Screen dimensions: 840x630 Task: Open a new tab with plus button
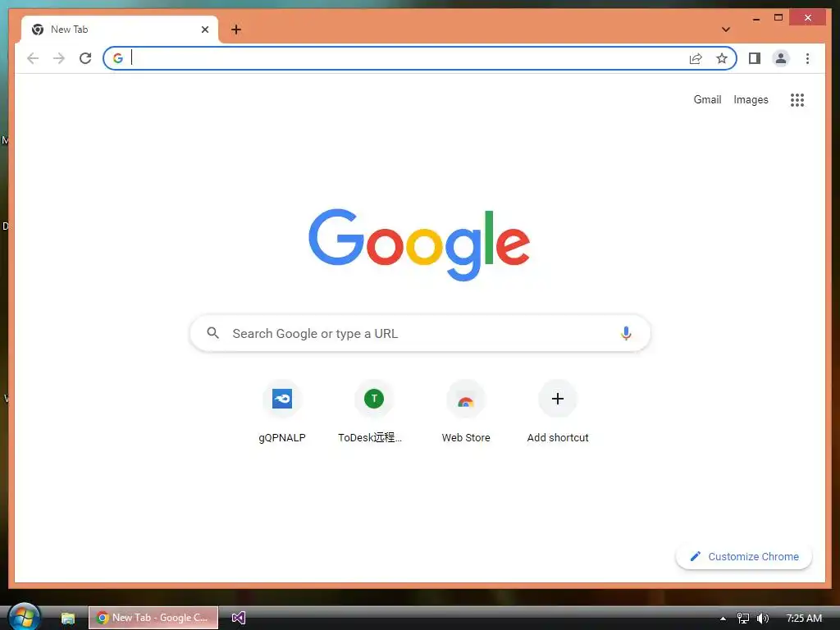pyautogui.click(x=236, y=30)
